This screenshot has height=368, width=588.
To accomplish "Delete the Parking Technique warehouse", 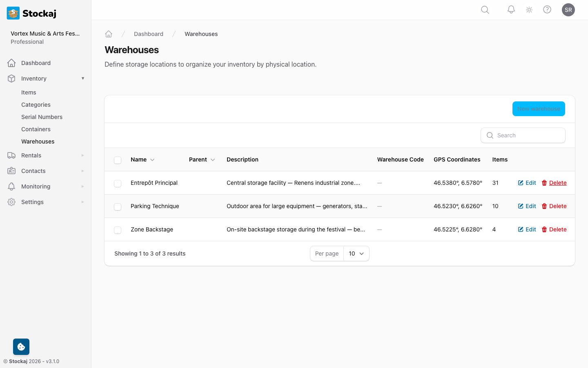I will pos(554,206).
